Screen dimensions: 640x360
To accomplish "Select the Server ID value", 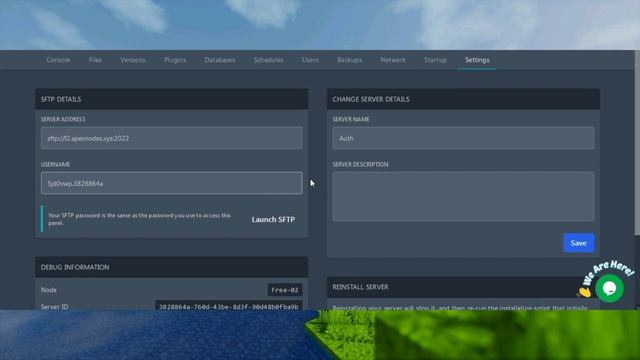I will point(229,306).
